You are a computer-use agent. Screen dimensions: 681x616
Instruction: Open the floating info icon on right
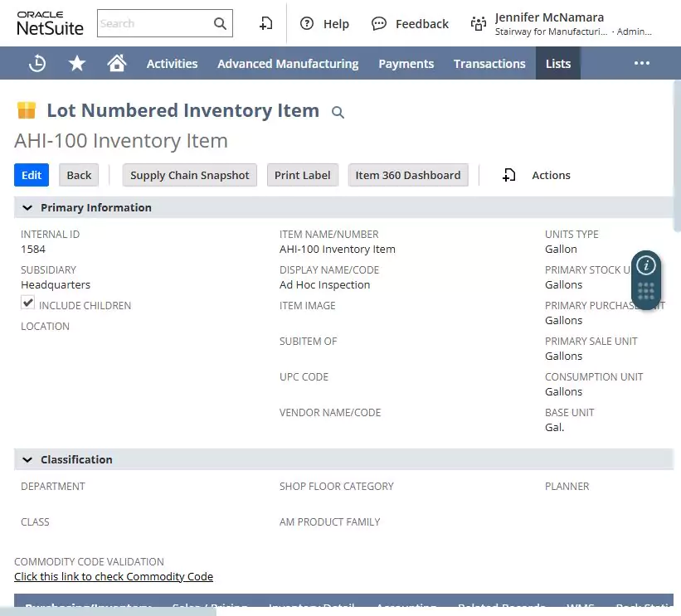tap(646, 265)
